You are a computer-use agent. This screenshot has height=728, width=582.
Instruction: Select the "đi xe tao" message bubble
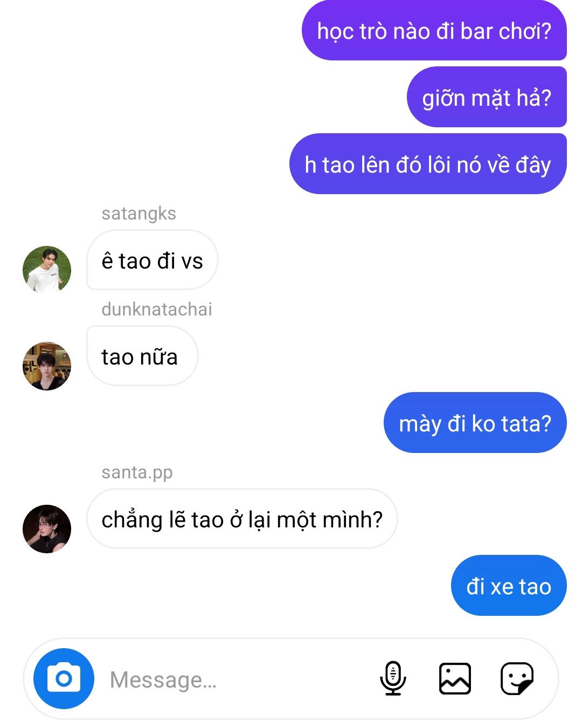[x=509, y=586]
